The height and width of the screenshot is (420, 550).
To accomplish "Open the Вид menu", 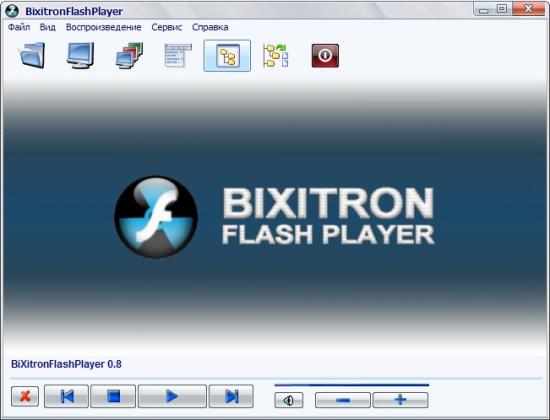I will click(47, 27).
